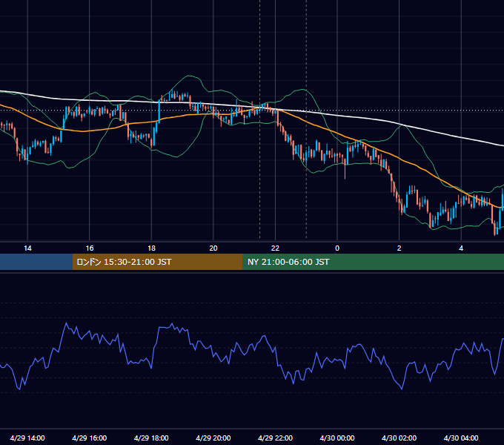
Task: Click the 4/29 20:00 oscillator time label
Action: point(213,438)
